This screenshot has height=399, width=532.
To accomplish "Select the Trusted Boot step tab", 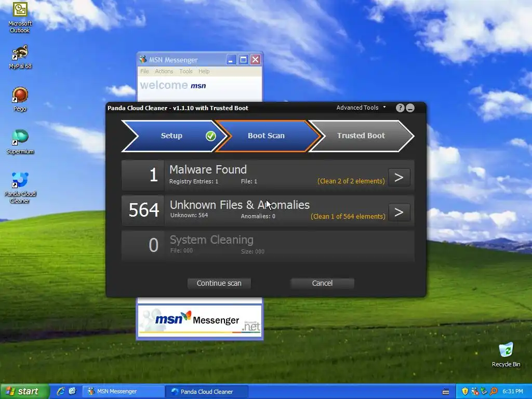I will tap(361, 136).
